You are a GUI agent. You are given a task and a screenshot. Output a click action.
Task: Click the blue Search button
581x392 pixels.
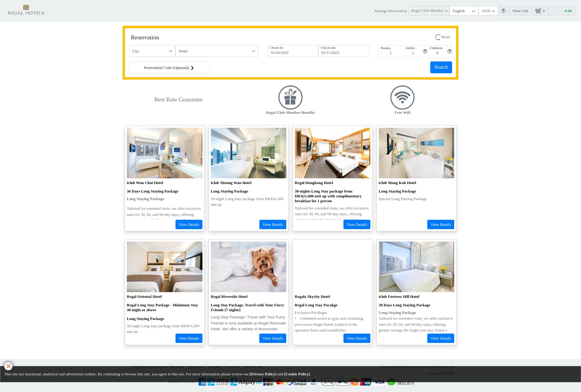[441, 67]
